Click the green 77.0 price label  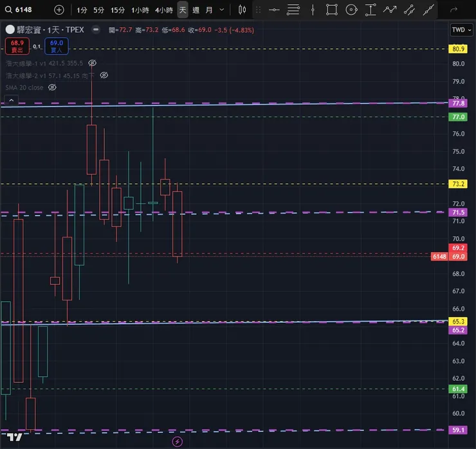click(458, 117)
